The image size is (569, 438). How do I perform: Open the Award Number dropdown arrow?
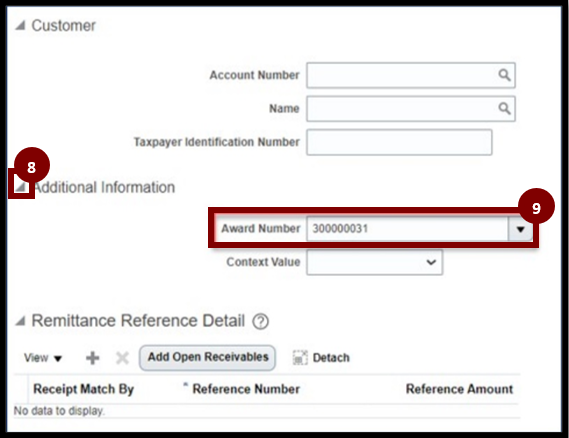520,229
